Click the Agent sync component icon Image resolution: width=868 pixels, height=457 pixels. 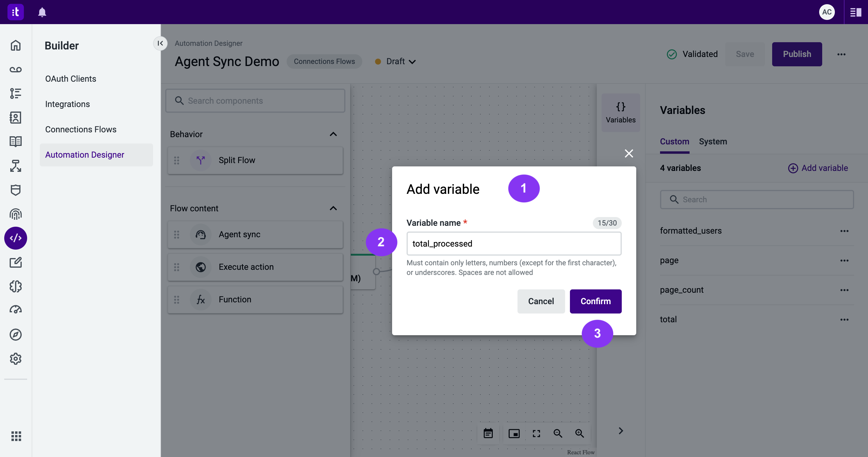pyautogui.click(x=200, y=234)
